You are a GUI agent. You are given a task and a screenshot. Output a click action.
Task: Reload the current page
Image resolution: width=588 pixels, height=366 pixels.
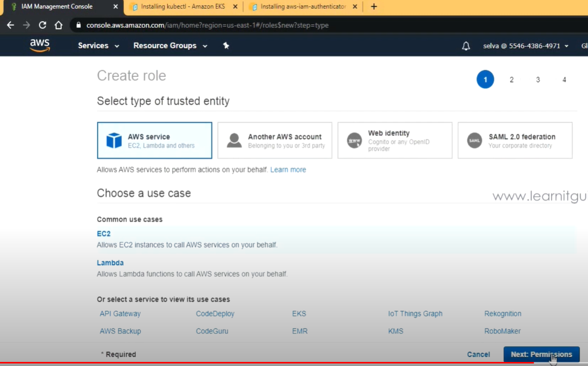click(43, 25)
